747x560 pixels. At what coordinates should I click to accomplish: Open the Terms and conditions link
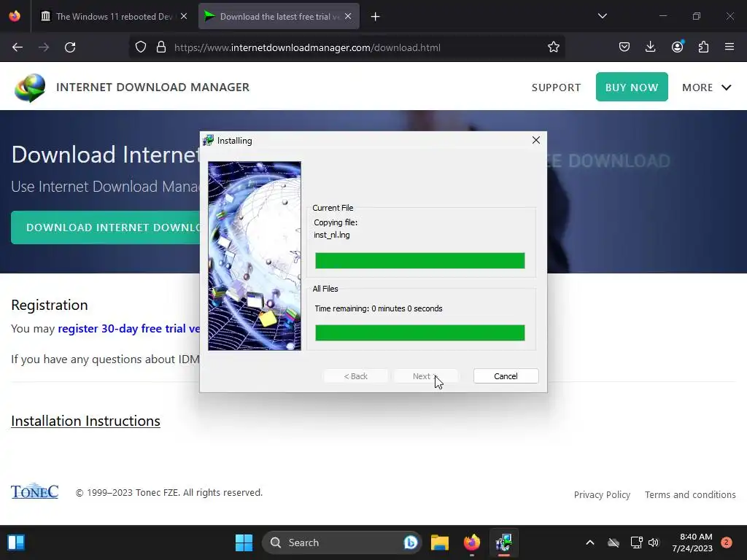[x=690, y=495]
